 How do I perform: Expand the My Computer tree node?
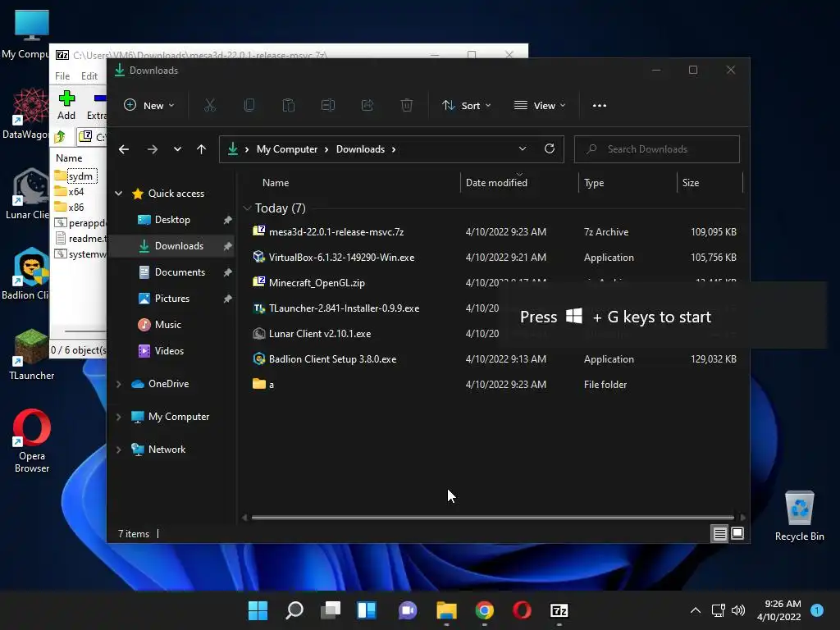point(118,417)
